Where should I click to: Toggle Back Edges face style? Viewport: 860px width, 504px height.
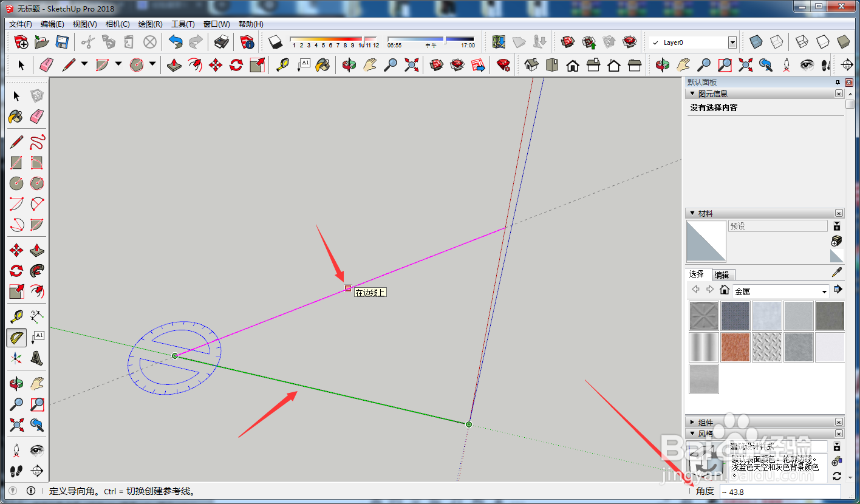click(x=776, y=42)
